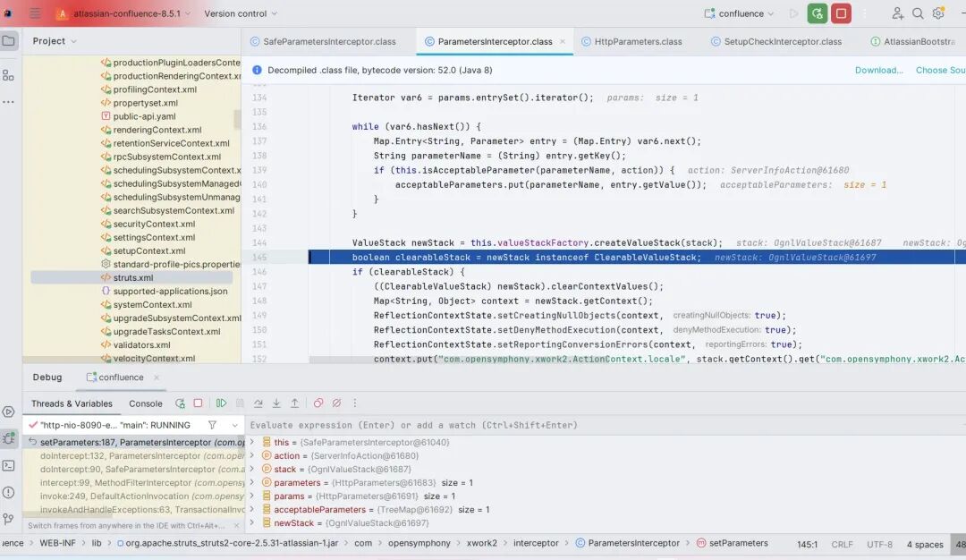This screenshot has width=966, height=560.
Task: Switch to AtlassianBootstra... tab
Action: [x=913, y=41]
